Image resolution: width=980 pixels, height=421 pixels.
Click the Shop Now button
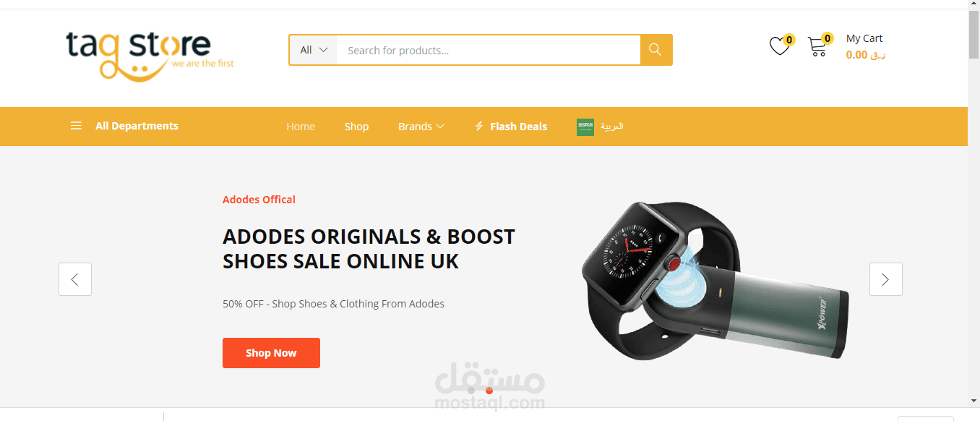coord(271,353)
